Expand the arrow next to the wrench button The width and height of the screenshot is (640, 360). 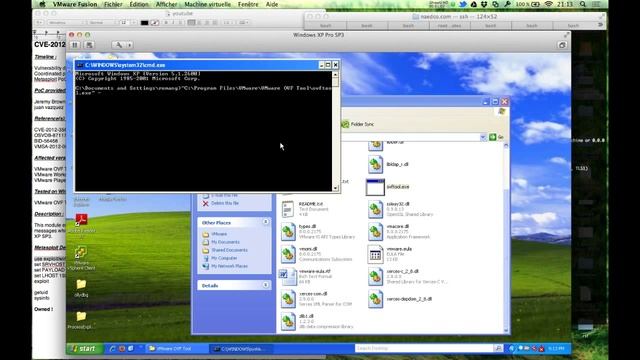tap(129, 45)
